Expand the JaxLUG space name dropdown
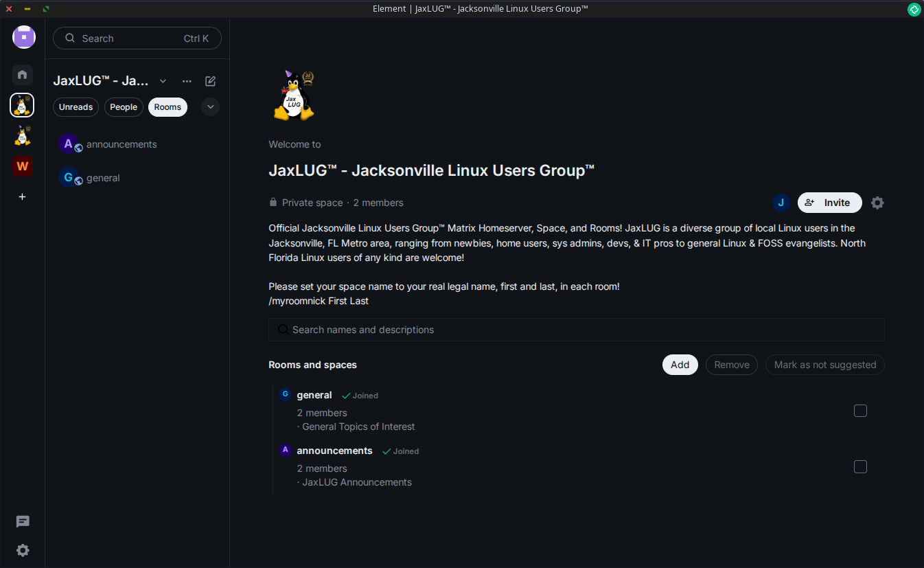Viewport: 924px width, 568px height. click(163, 81)
